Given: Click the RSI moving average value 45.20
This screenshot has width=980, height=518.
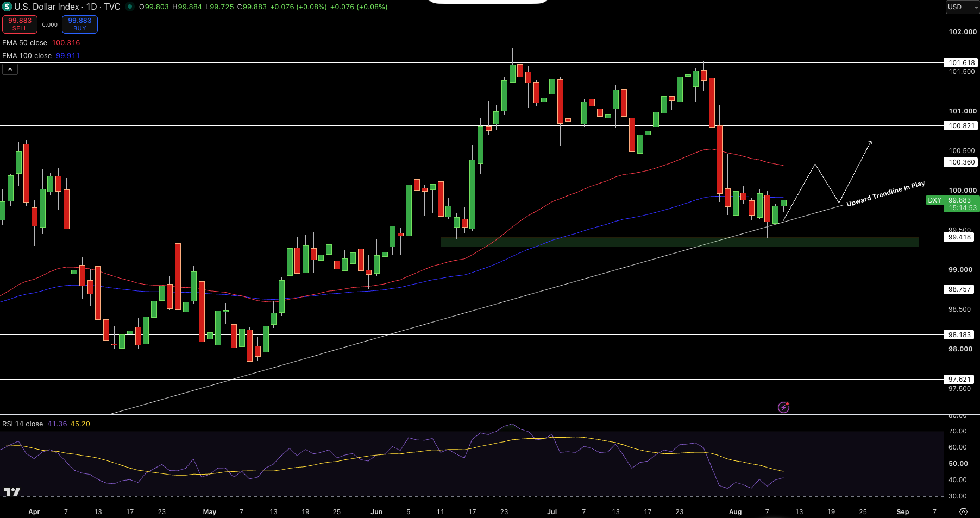Looking at the screenshot, I should point(80,424).
